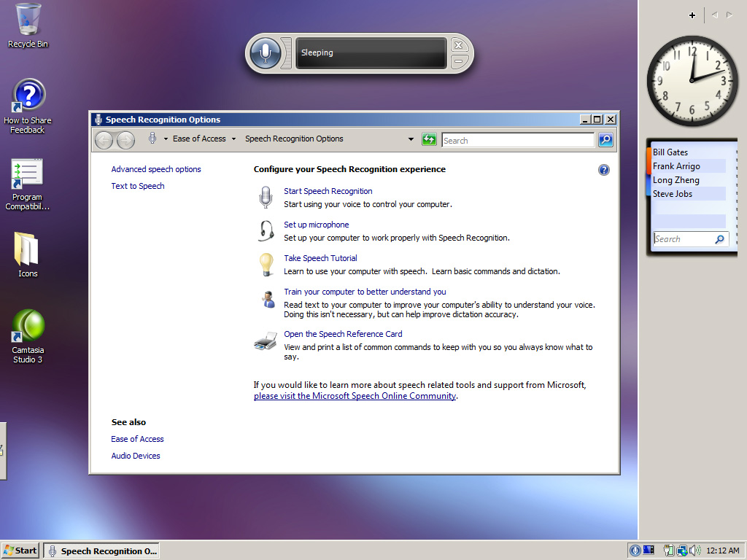The height and width of the screenshot is (560, 747).
Task: Click the Set up microphone headset icon
Action: click(x=266, y=230)
